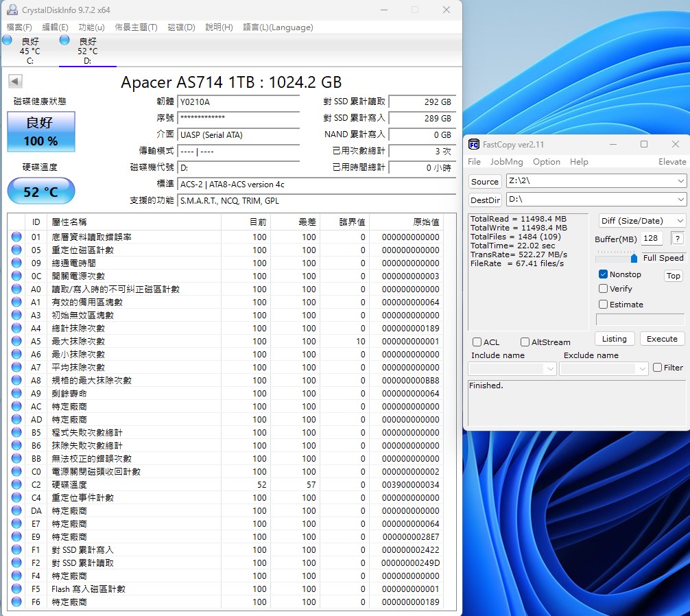
Task: Open the 磁碟(D) menu
Action: click(x=181, y=27)
